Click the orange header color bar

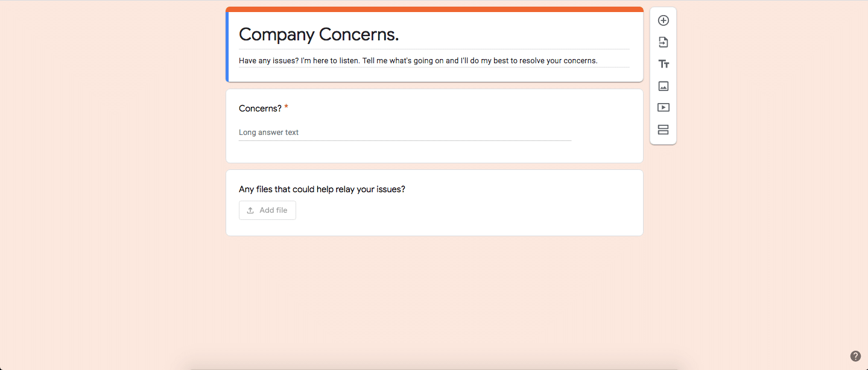click(434, 9)
